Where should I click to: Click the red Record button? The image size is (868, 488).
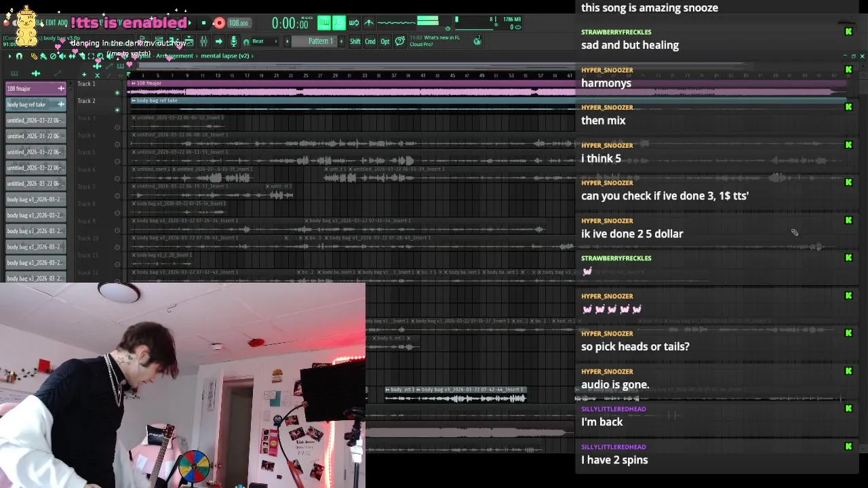tap(219, 22)
